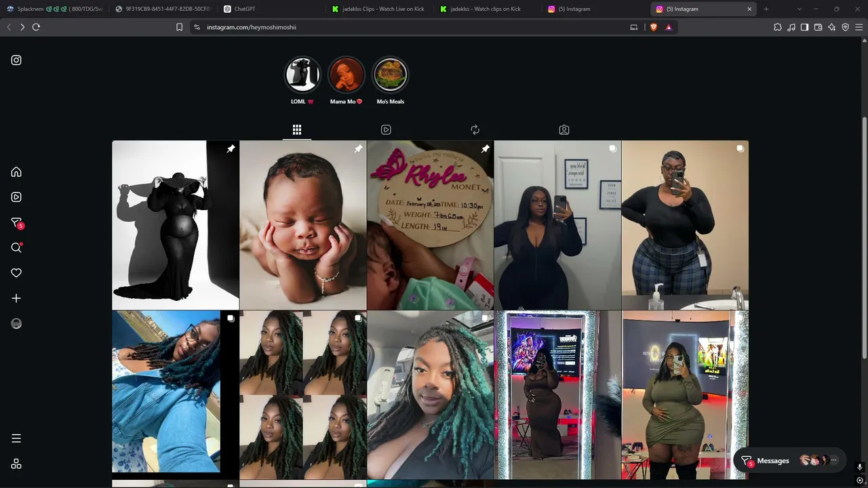Open Brave Rewards triangle icon
The width and height of the screenshot is (868, 488).
point(669,27)
